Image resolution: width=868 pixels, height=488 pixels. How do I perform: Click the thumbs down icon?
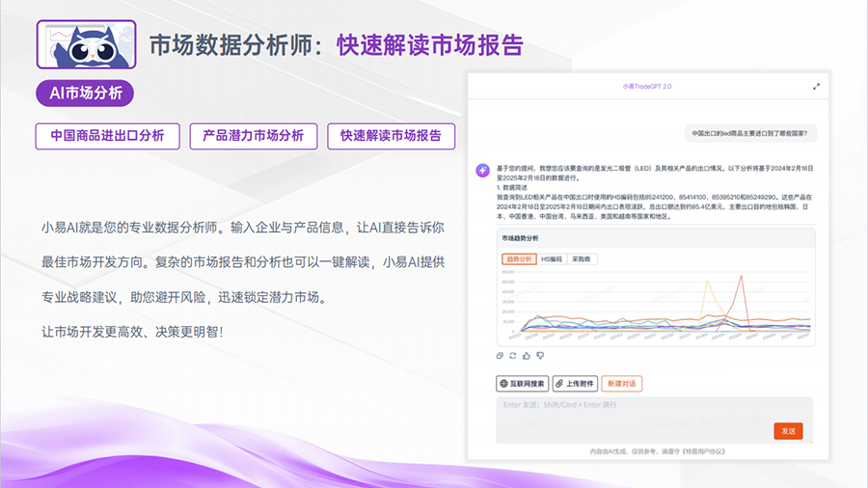pyautogui.click(x=540, y=356)
